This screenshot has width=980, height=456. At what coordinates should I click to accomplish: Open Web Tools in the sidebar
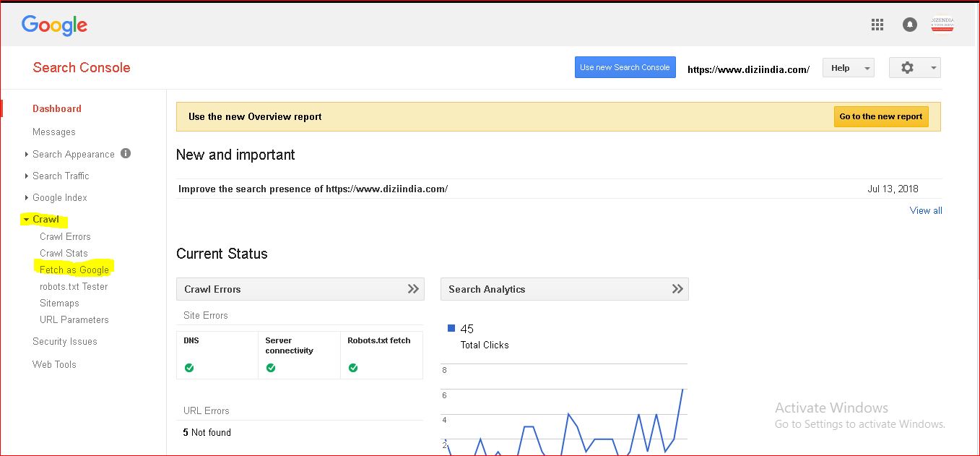pos(54,364)
